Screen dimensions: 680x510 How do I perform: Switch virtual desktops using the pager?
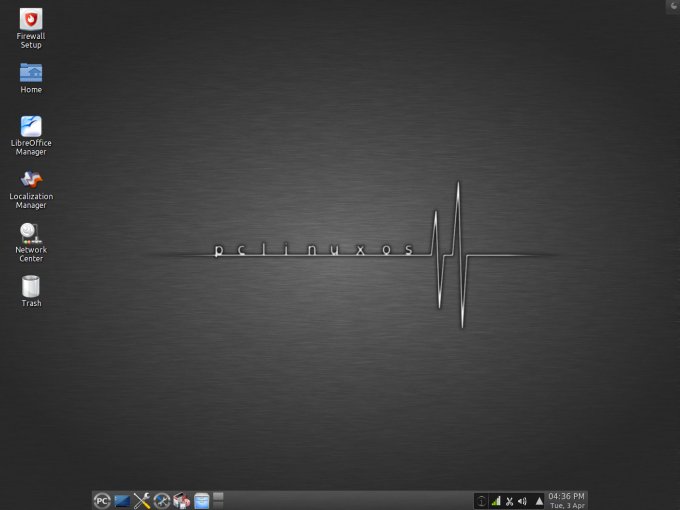(218, 500)
